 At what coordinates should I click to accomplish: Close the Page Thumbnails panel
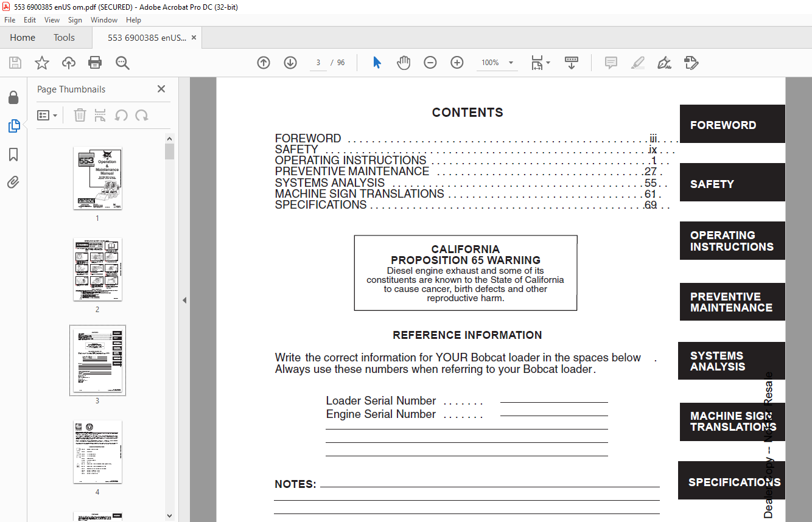tap(161, 89)
